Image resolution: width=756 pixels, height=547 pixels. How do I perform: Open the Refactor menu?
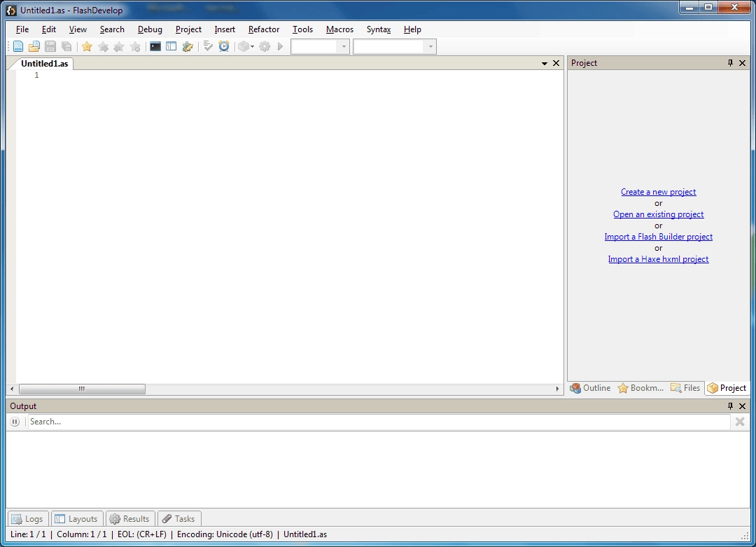[264, 29]
